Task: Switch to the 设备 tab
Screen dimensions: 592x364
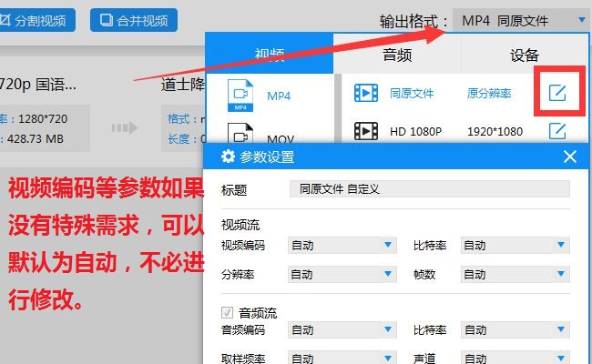Action: tap(525, 55)
